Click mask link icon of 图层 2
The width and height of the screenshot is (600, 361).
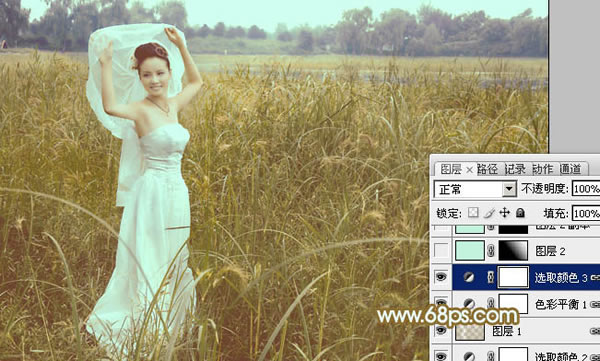[x=491, y=251]
